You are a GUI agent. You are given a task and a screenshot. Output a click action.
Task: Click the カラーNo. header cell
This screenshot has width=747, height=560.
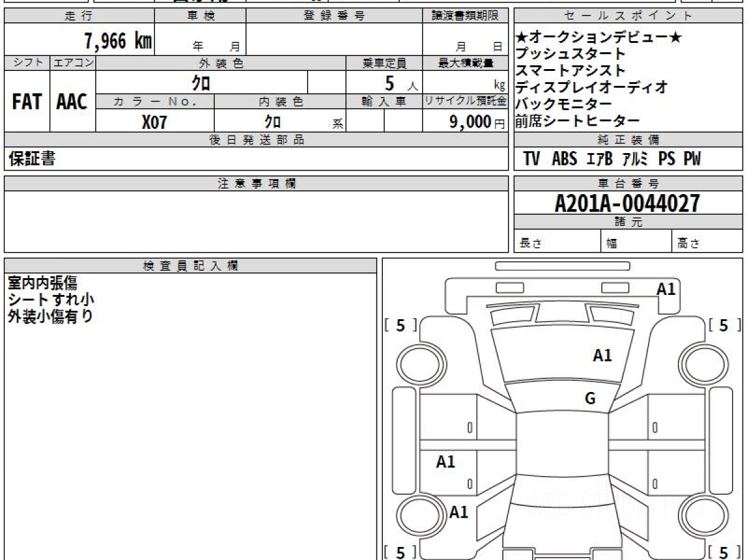(x=155, y=102)
